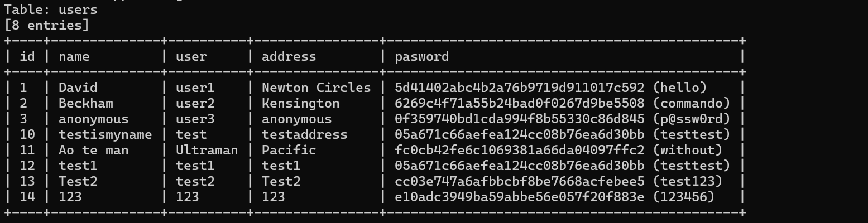Click the name "David" in row 1
This screenshot has width=868, height=223.
[78, 88]
